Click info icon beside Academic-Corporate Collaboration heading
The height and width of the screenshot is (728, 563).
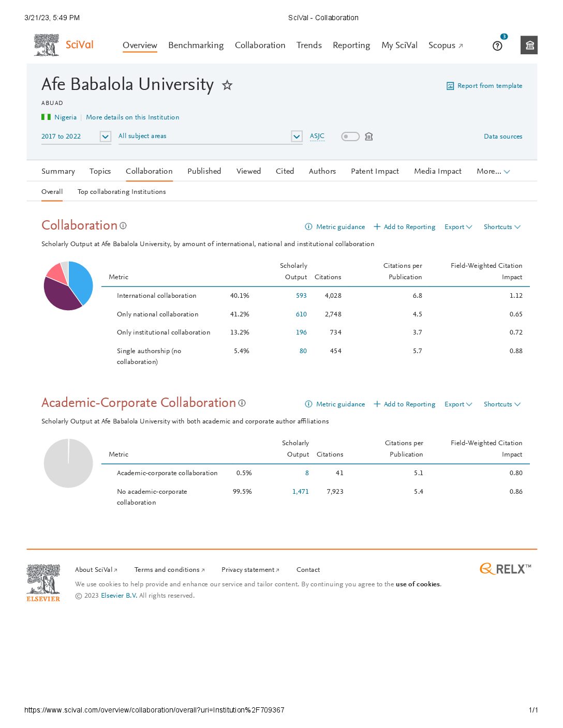(x=242, y=403)
